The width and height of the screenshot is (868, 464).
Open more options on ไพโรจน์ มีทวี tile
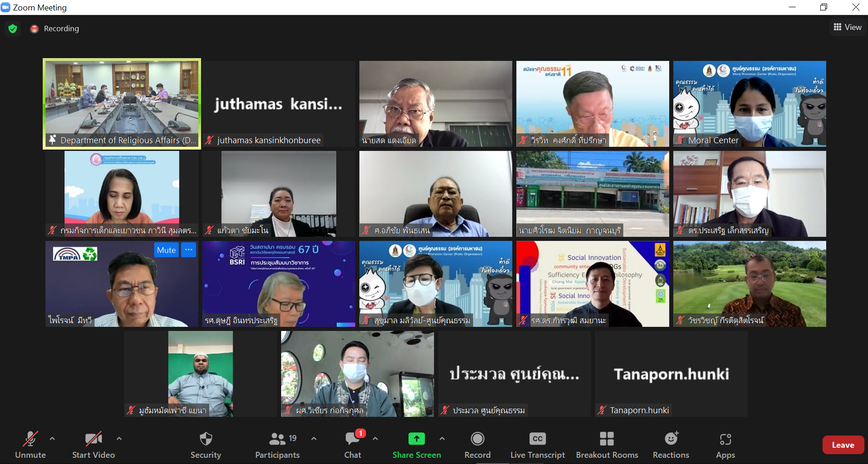tap(189, 250)
